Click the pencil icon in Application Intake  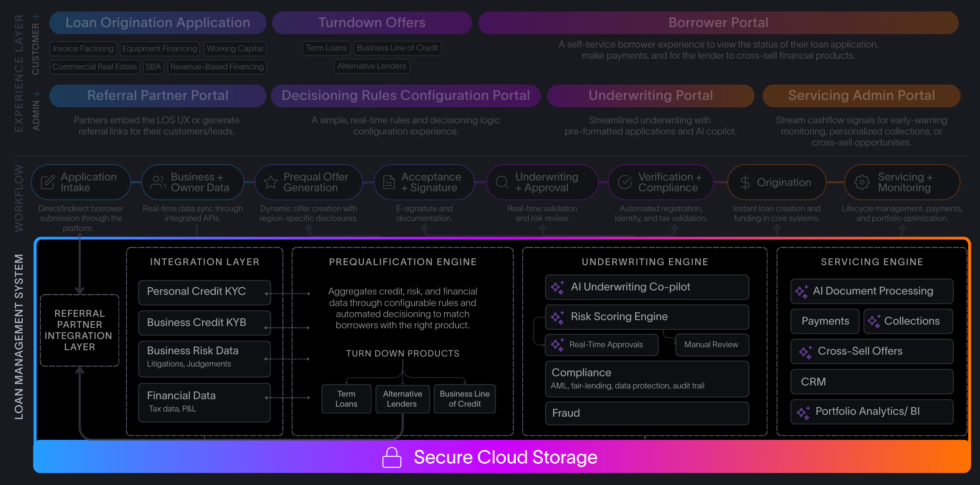coord(48,182)
